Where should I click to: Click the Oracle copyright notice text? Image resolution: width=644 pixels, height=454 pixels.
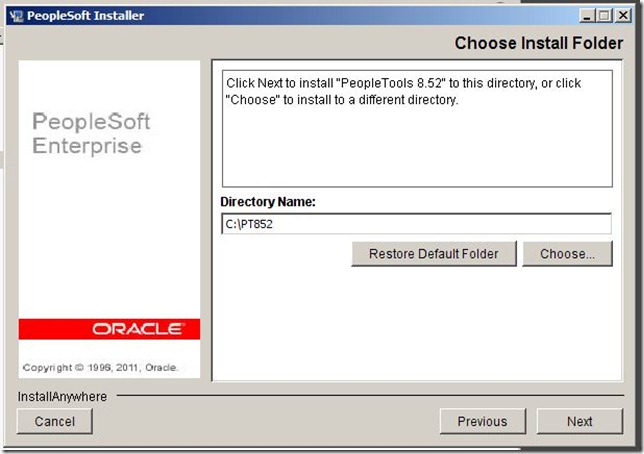tap(100, 367)
